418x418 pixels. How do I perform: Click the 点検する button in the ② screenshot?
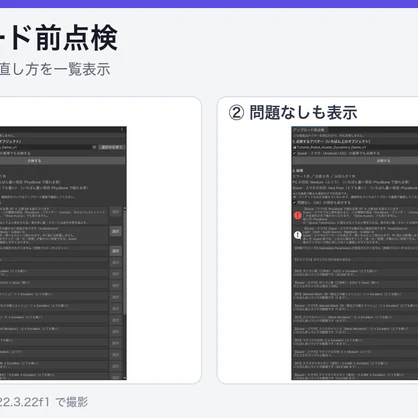[355, 161]
